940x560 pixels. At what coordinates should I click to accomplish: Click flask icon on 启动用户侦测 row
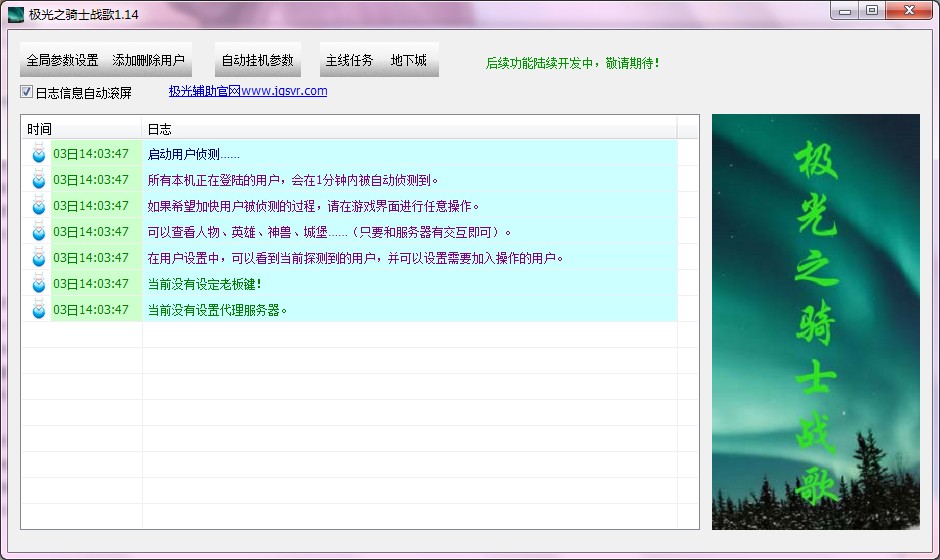coord(39,153)
